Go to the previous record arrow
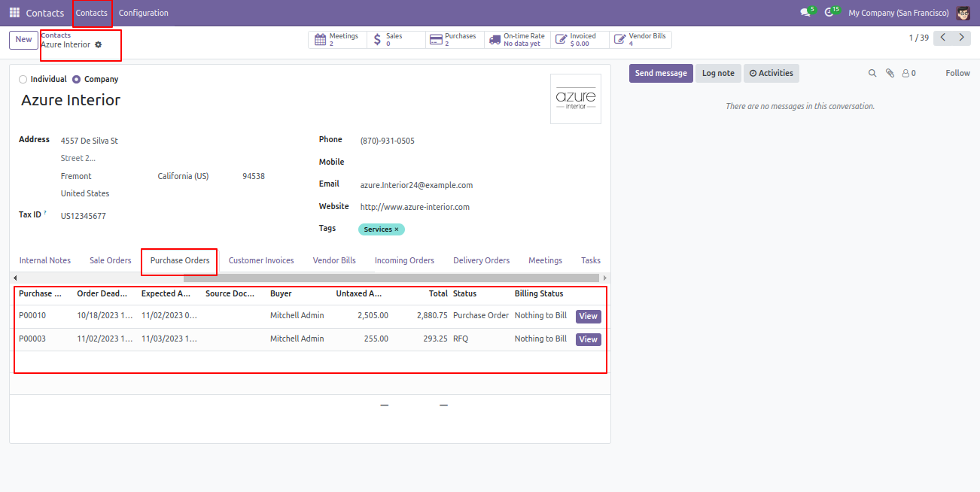 tap(943, 38)
